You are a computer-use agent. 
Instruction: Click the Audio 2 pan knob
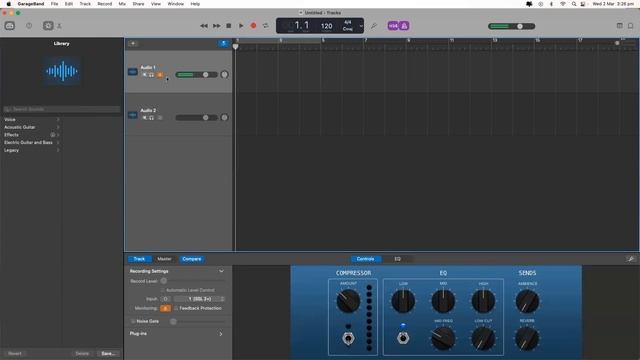click(224, 118)
